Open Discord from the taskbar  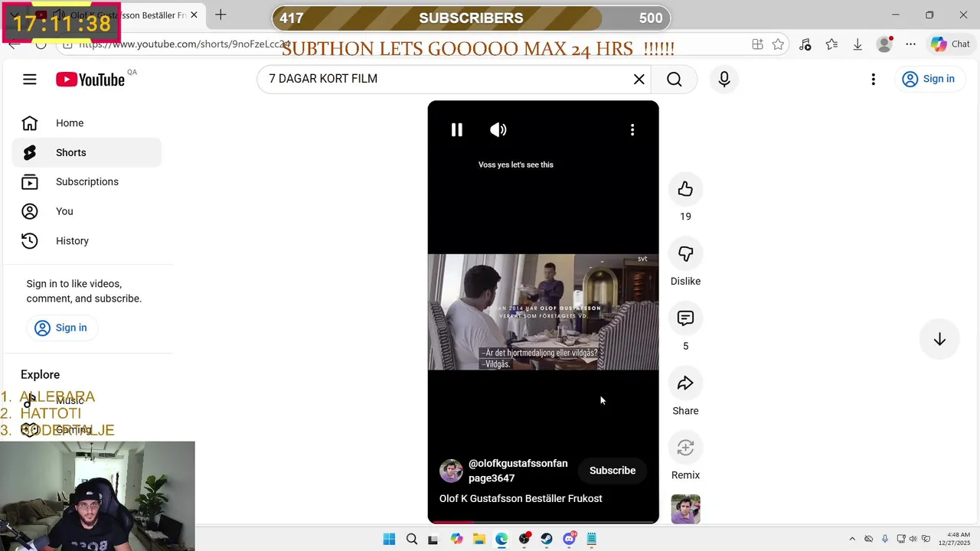[570, 539]
